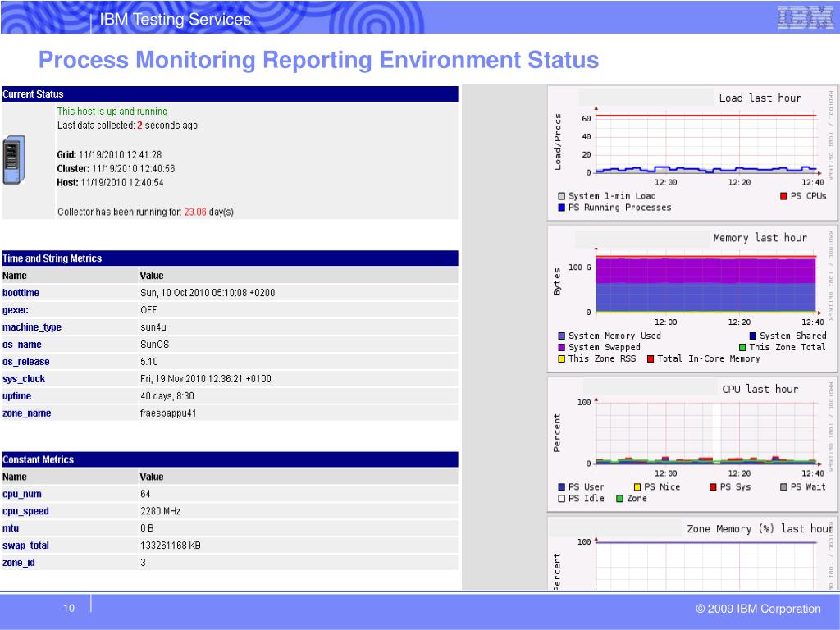Click the Constant Metrics section header
The height and width of the screenshot is (630, 840).
click(38, 459)
